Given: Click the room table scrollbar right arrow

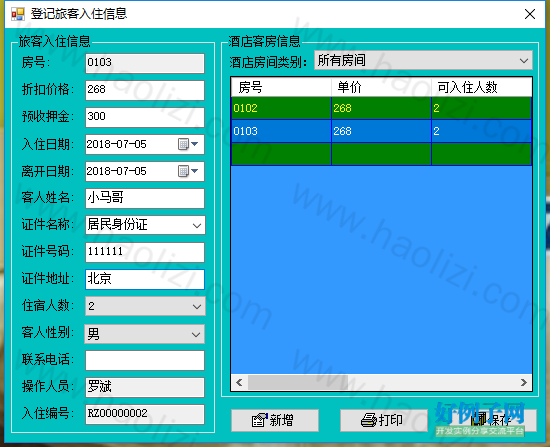Looking at the screenshot, I should point(524,382).
